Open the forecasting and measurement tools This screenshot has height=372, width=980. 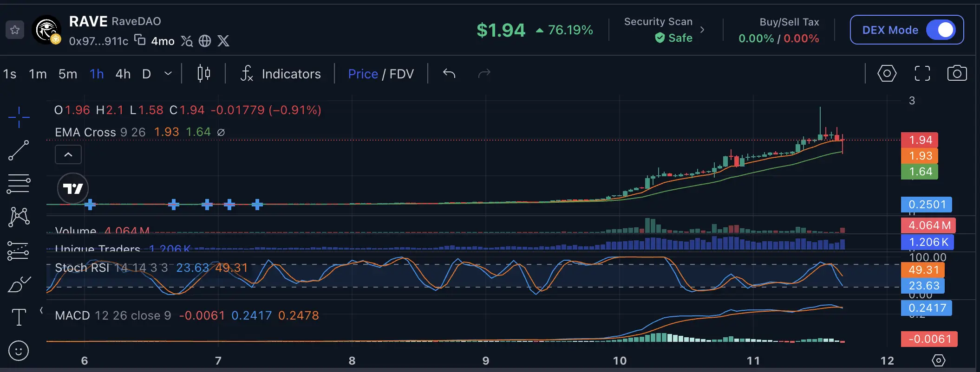tap(19, 251)
